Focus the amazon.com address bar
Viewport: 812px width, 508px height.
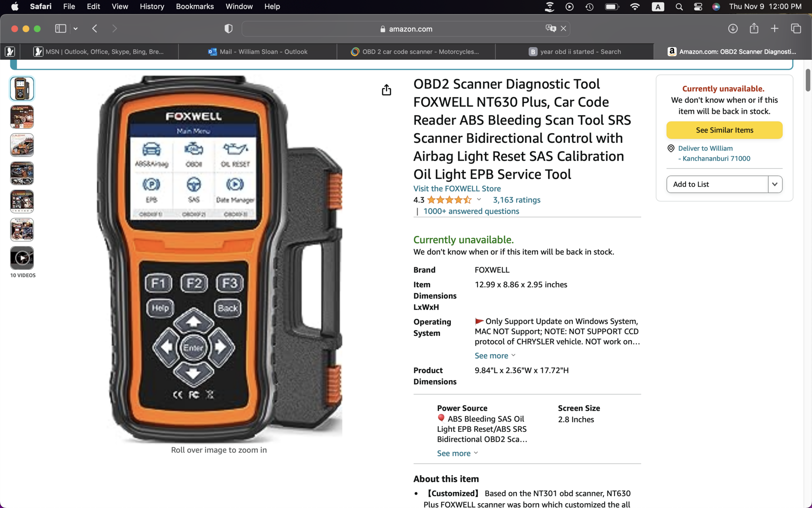pos(406,29)
